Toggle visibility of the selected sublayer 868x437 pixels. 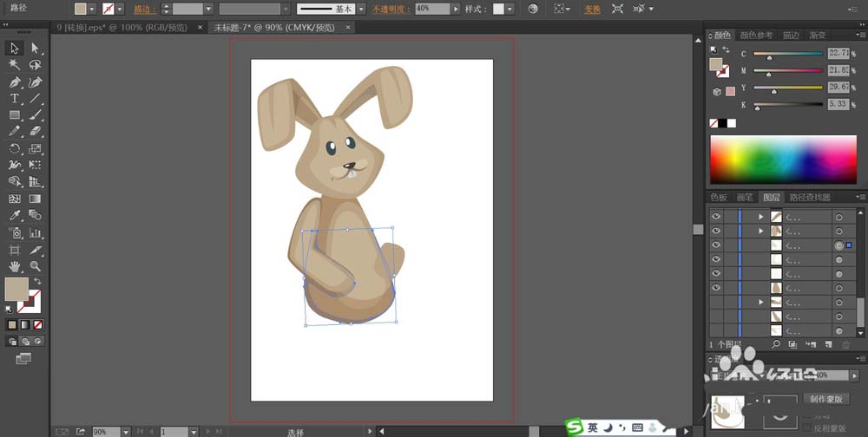pyautogui.click(x=716, y=245)
